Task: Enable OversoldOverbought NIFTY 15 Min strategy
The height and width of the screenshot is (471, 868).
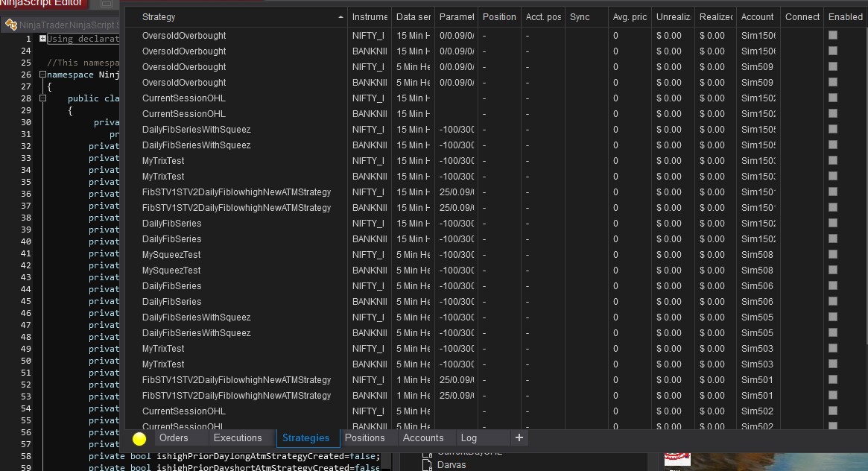Action: click(x=832, y=35)
